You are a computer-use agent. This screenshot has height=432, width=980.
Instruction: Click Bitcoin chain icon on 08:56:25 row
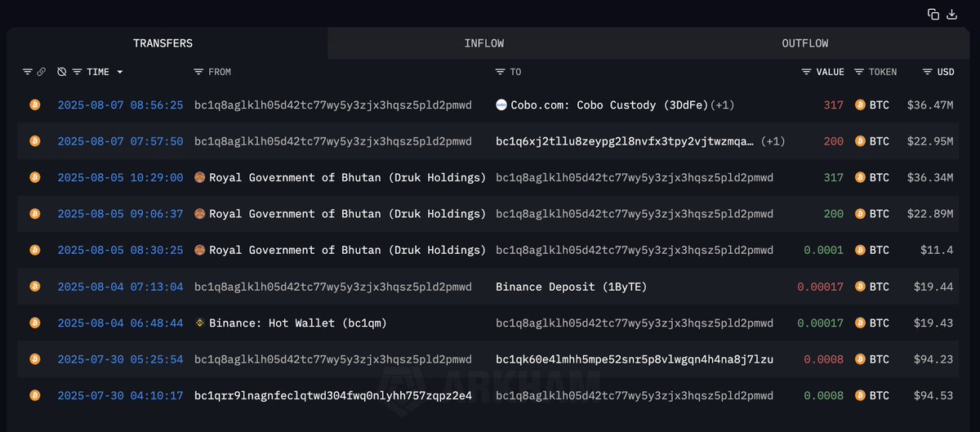[x=34, y=105]
